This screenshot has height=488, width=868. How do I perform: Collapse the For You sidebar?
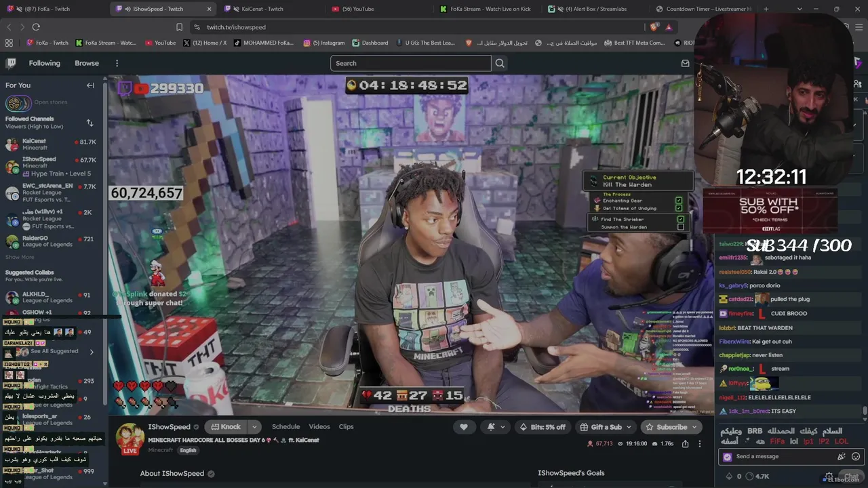[x=90, y=85]
